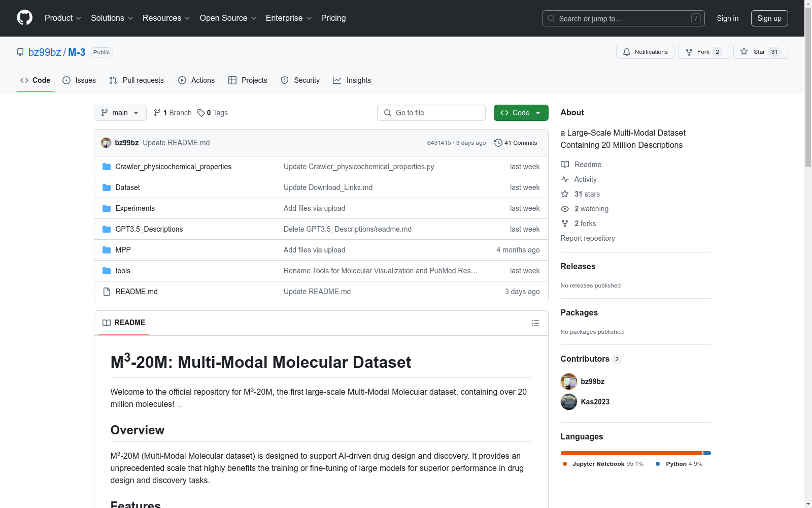
Task: Click Report repository link
Action: point(588,238)
